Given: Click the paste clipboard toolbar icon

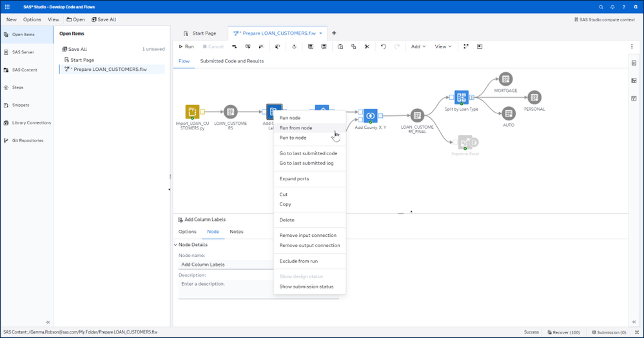Looking at the screenshot, I should coord(340,47).
